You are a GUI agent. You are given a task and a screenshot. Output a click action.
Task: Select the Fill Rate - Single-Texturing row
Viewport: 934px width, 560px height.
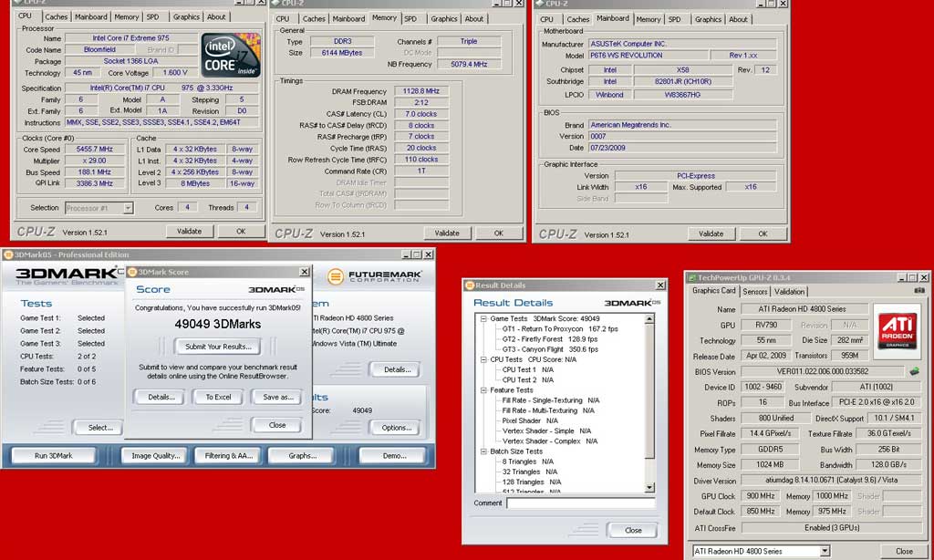pyautogui.click(x=550, y=401)
